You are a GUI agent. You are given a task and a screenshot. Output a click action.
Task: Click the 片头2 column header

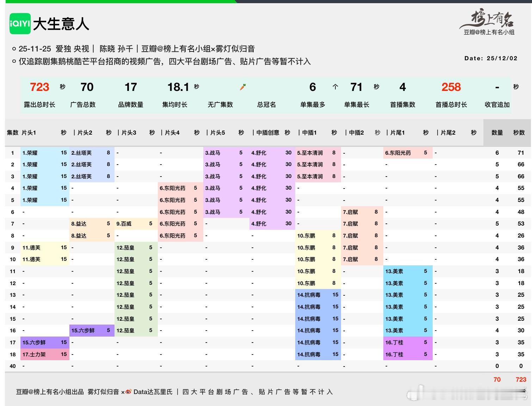pyautogui.click(x=85, y=133)
